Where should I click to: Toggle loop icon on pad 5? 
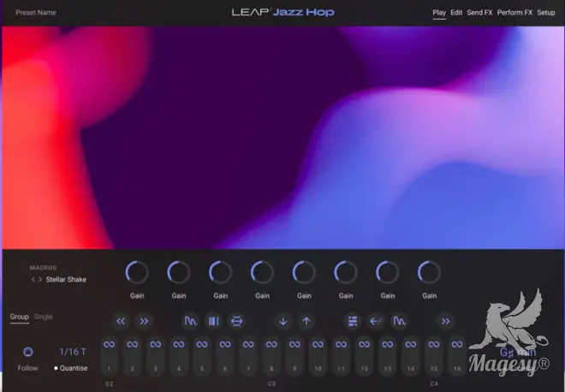202,344
